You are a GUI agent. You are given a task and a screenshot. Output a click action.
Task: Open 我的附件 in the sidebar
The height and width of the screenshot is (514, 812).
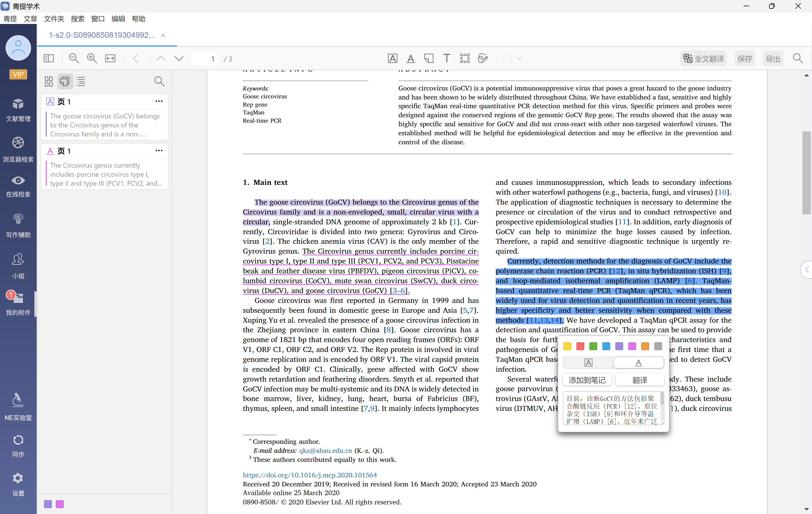point(18,303)
